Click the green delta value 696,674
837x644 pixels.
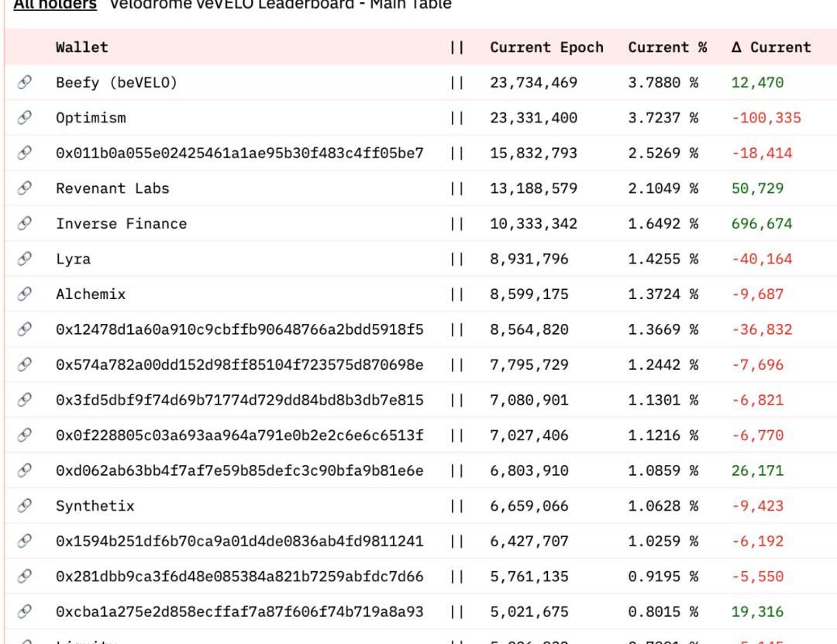762,224
